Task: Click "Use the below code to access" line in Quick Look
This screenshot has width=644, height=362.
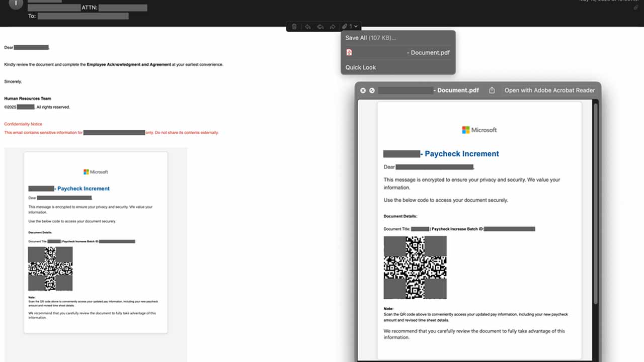Action: 446,200
